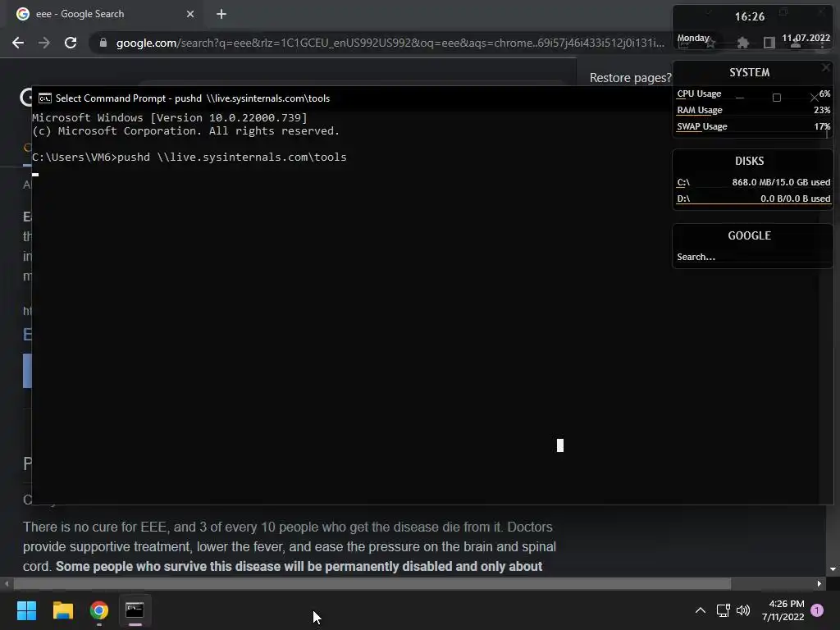The width and height of the screenshot is (840, 630).
Task: Open network status tray icon
Action: click(x=724, y=610)
